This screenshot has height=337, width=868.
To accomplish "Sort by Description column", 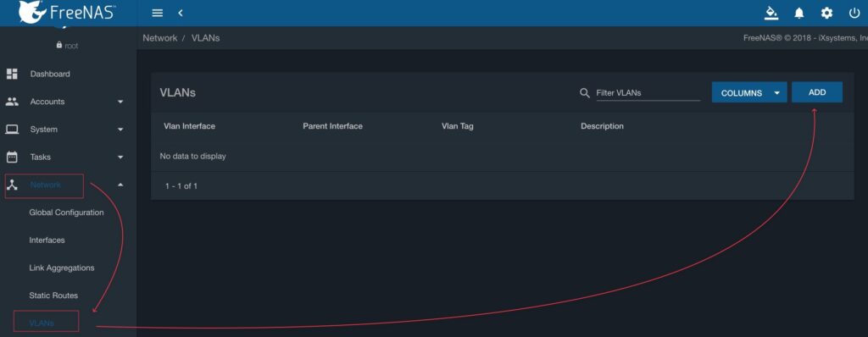I will (603, 126).
